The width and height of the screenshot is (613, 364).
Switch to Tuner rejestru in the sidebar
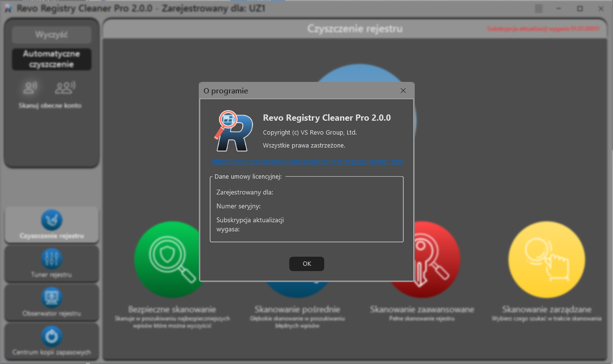tap(52, 263)
